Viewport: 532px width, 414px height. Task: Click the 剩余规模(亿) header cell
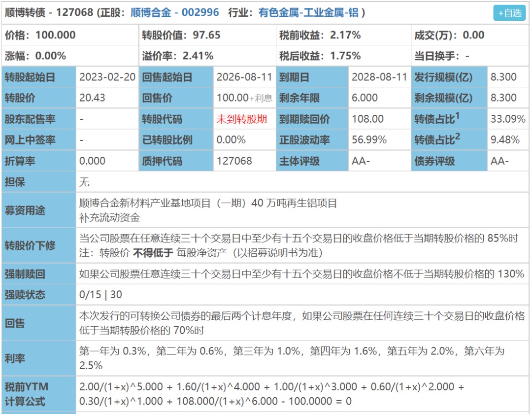[x=449, y=98]
